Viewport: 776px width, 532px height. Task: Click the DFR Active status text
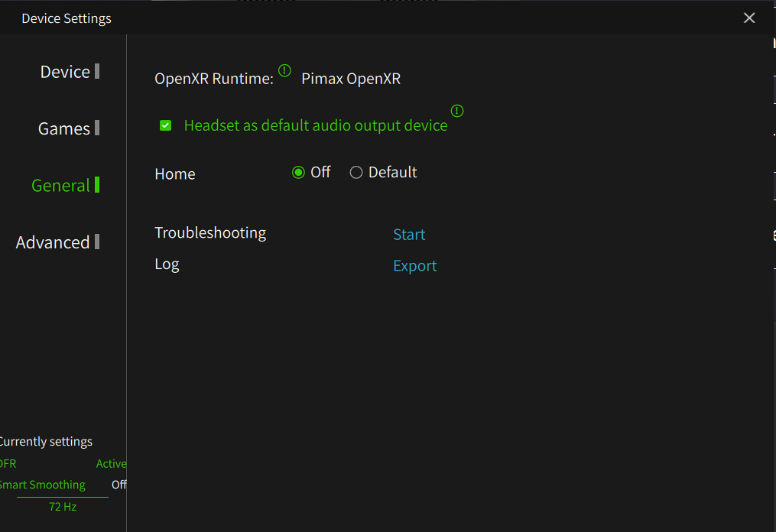click(x=111, y=464)
